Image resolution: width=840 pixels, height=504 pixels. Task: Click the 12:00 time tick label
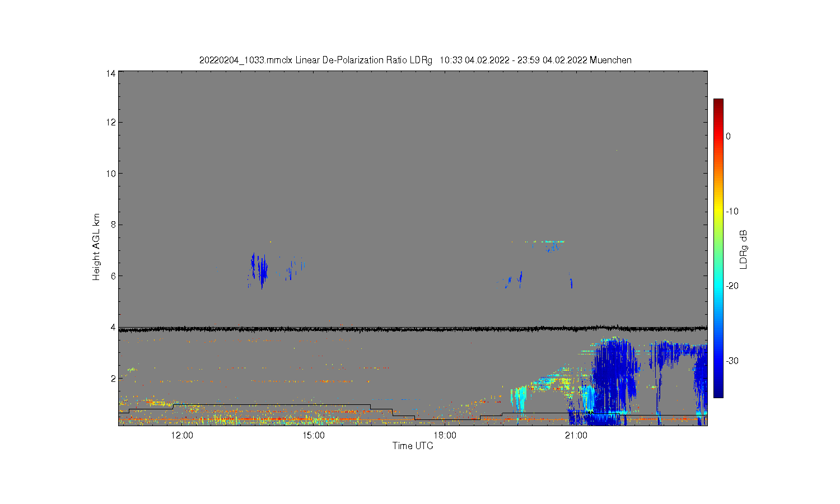tap(182, 436)
